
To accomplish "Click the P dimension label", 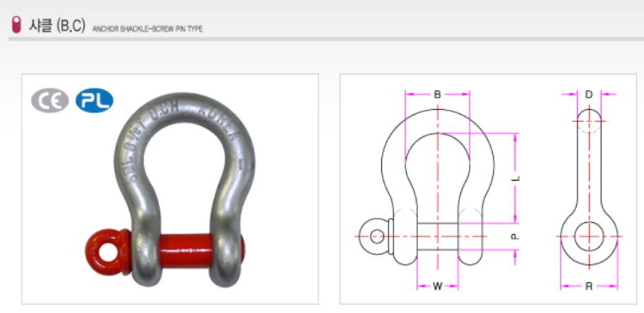I will tap(517, 238).
